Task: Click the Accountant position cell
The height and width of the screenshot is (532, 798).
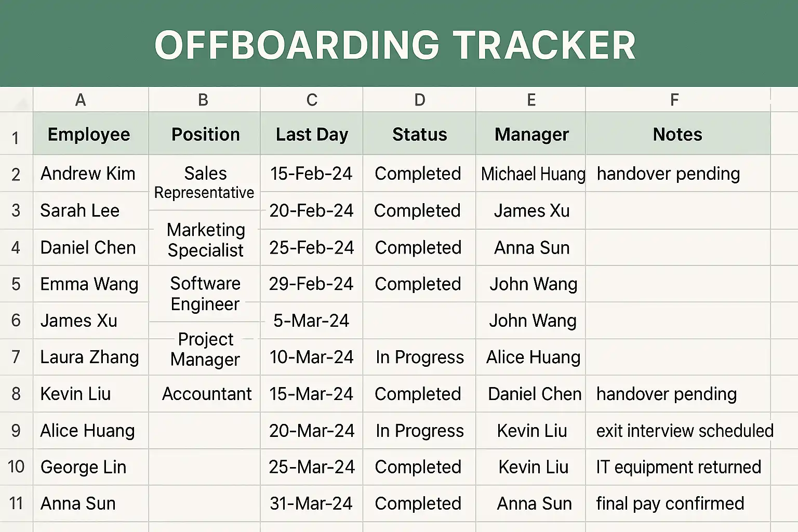Action: 207,394
